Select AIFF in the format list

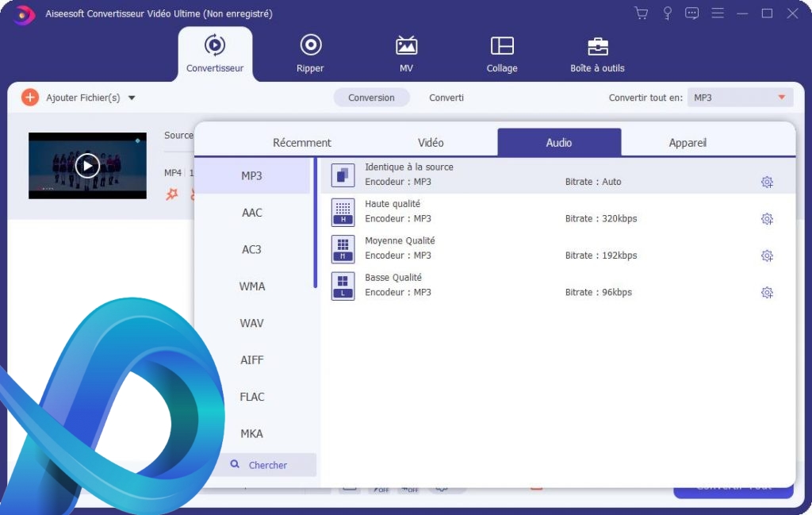(x=252, y=359)
